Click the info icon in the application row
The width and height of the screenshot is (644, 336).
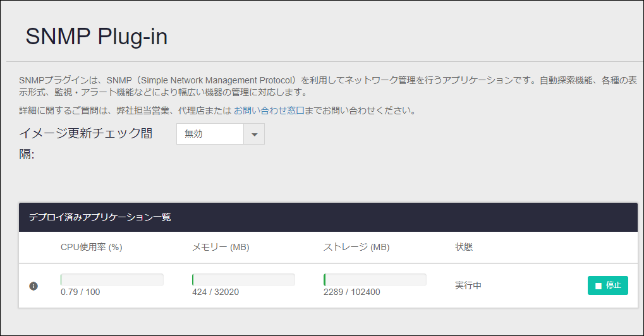[33, 286]
